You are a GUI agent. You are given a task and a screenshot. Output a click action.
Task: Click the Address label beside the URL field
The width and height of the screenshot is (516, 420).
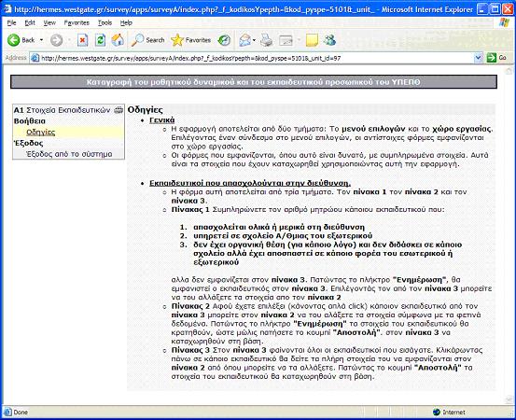click(x=16, y=58)
